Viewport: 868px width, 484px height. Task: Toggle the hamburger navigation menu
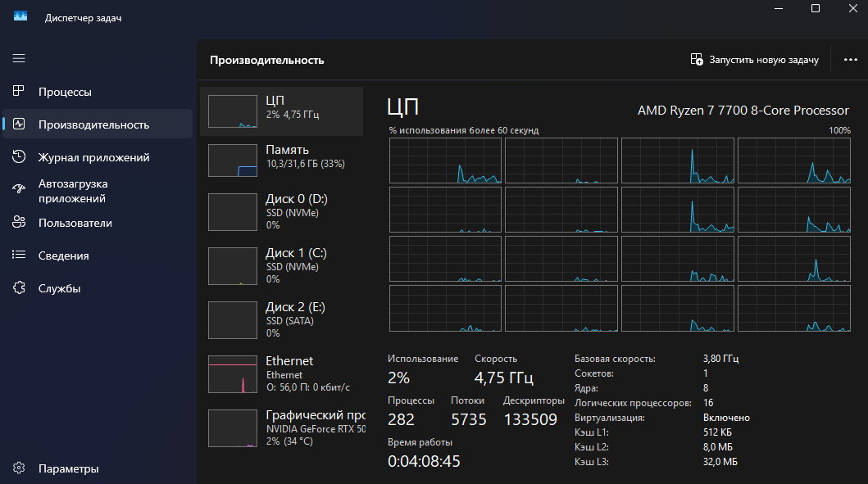(19, 58)
